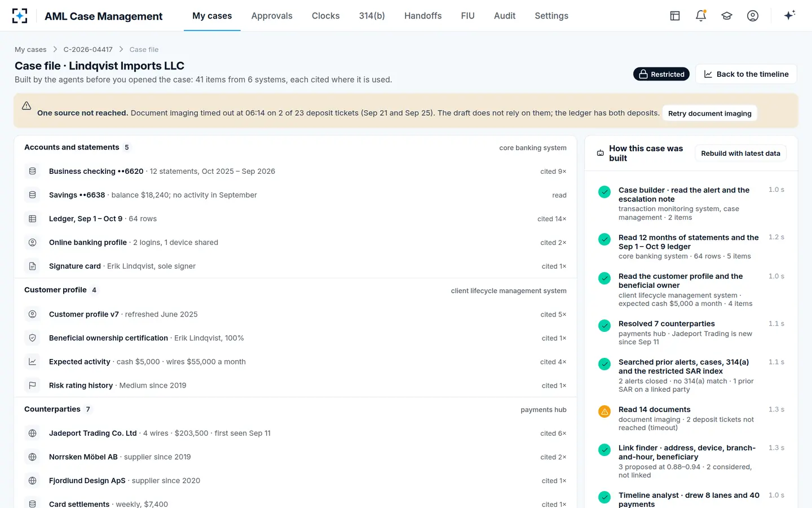812x508 pixels.
Task: Open the Card settlements row
Action: (295, 501)
